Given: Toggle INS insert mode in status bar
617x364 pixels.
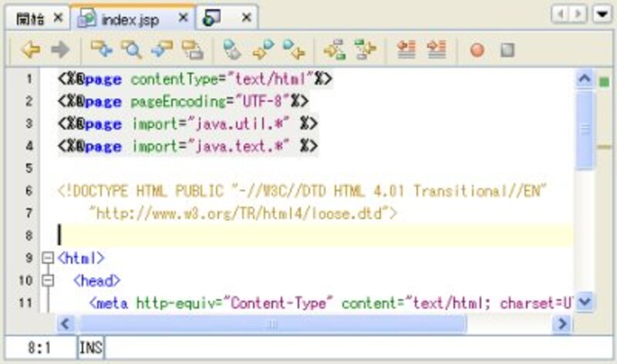Looking at the screenshot, I should tap(91, 349).
